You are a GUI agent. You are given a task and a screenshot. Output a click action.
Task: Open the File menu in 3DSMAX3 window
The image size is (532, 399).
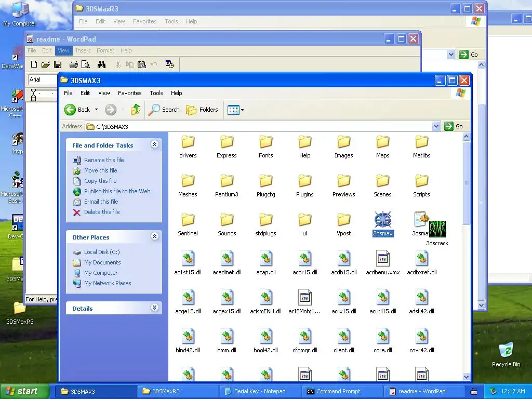tap(68, 93)
